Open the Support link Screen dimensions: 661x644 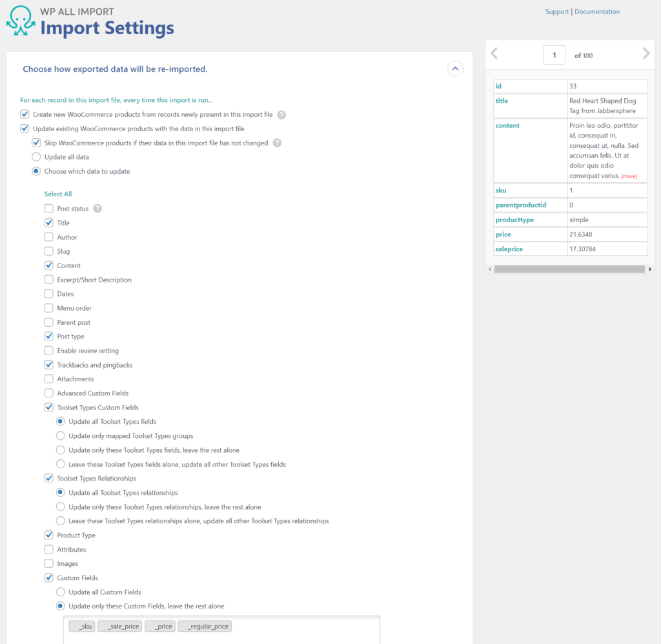pyautogui.click(x=557, y=12)
